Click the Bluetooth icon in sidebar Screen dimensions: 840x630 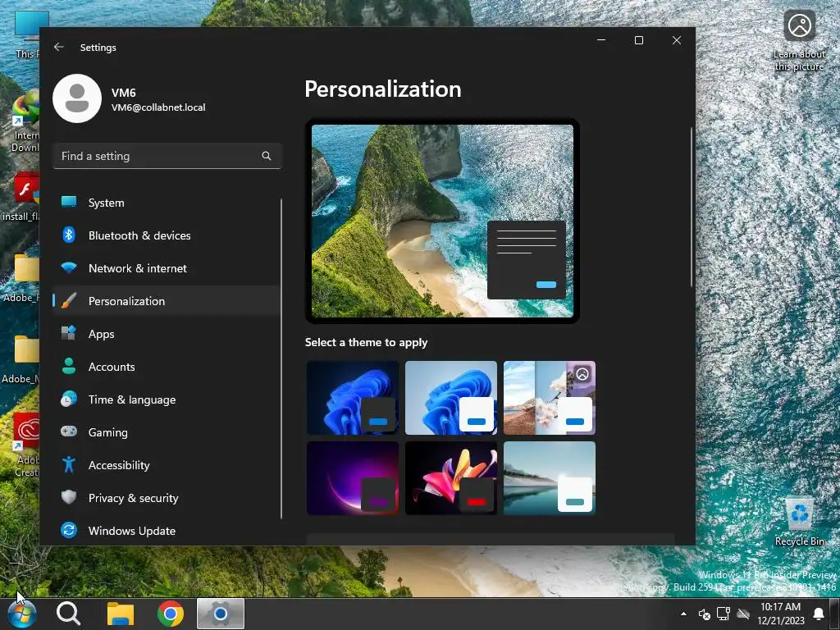point(69,235)
